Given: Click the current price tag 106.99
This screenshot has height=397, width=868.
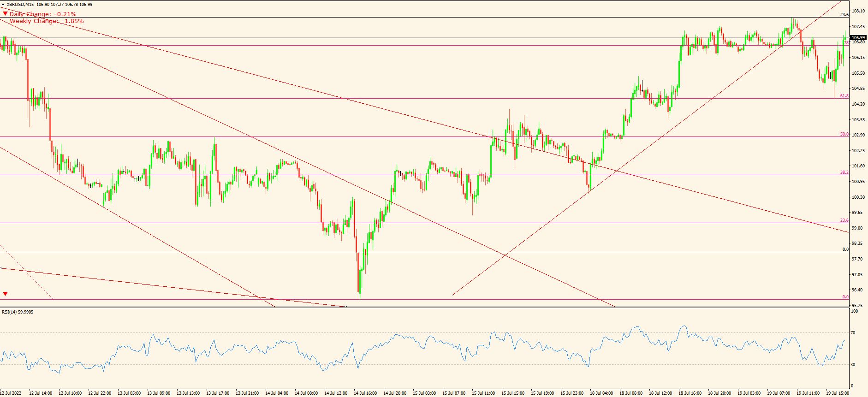Looking at the screenshot, I should 858,38.
